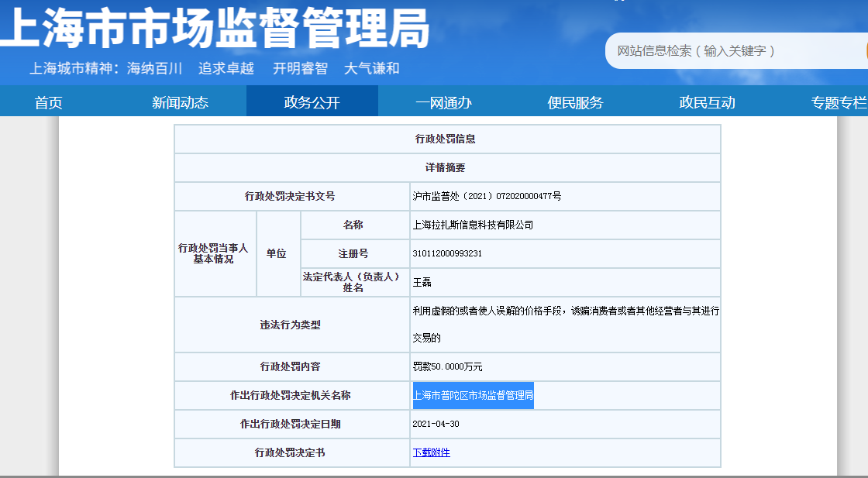The width and height of the screenshot is (868, 478).
Task: Click the 详情摘要 header row
Action: click(x=447, y=167)
